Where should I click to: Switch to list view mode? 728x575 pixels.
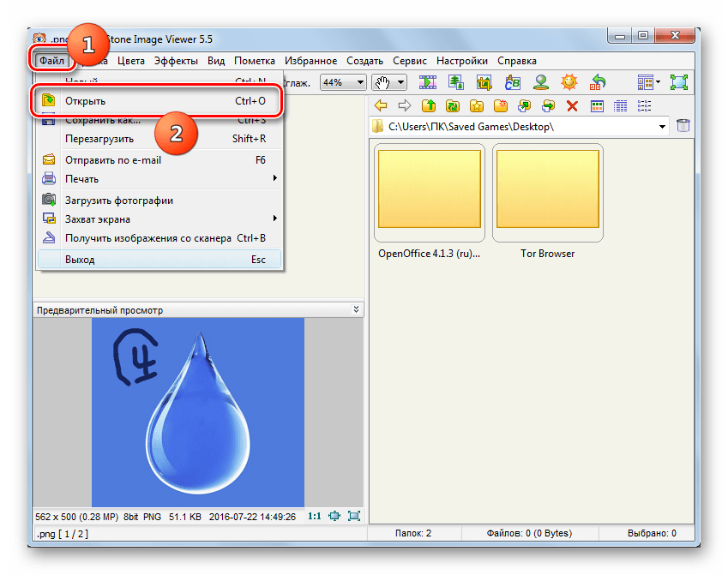(x=645, y=105)
